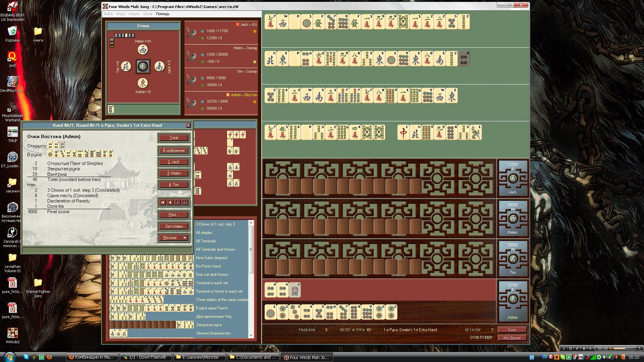
Task: Go to next hand in score dialog
Action: (177, 202)
